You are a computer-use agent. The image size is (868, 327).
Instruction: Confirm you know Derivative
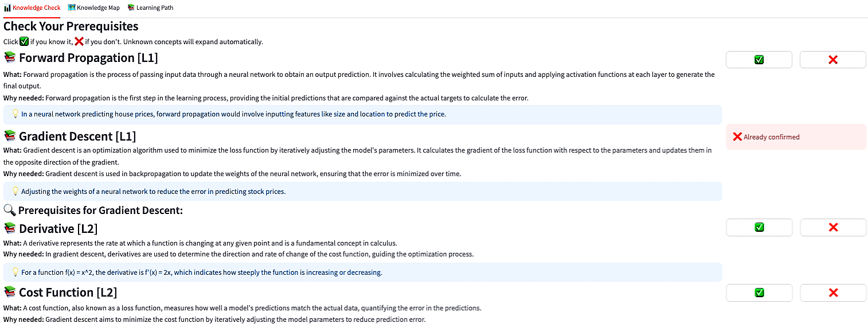tap(758, 227)
